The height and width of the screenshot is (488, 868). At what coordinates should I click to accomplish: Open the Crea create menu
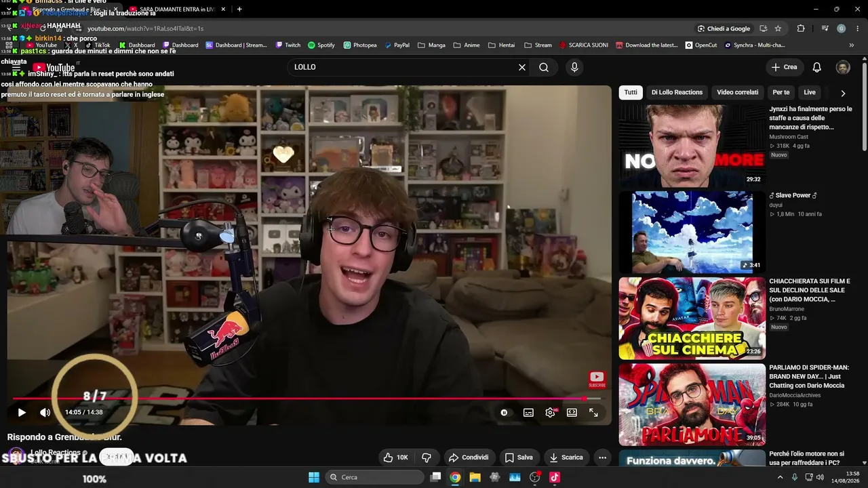784,67
